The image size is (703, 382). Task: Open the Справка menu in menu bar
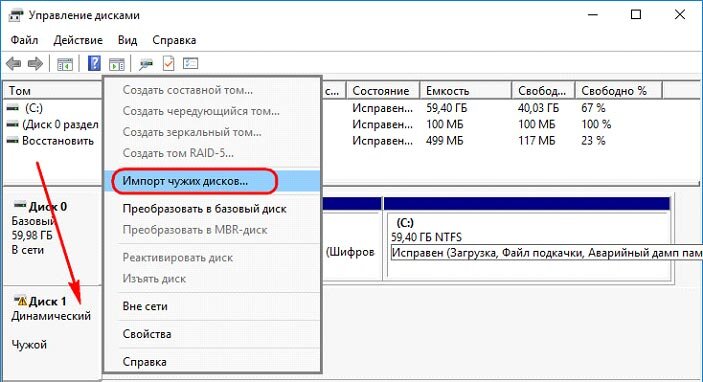pyautogui.click(x=174, y=40)
